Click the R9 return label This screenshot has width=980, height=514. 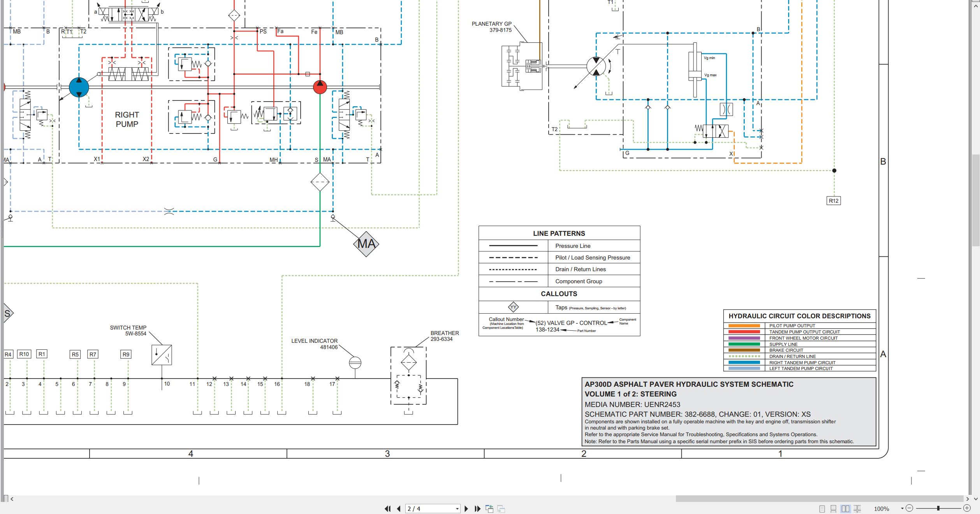[x=126, y=354]
